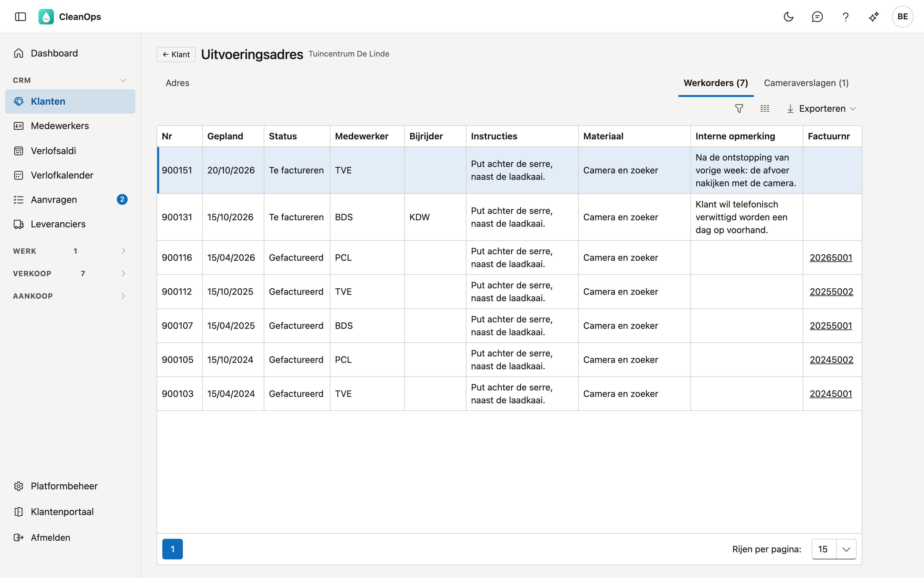Click the Aanvragen badge showing 2
The image size is (924, 578).
122,199
